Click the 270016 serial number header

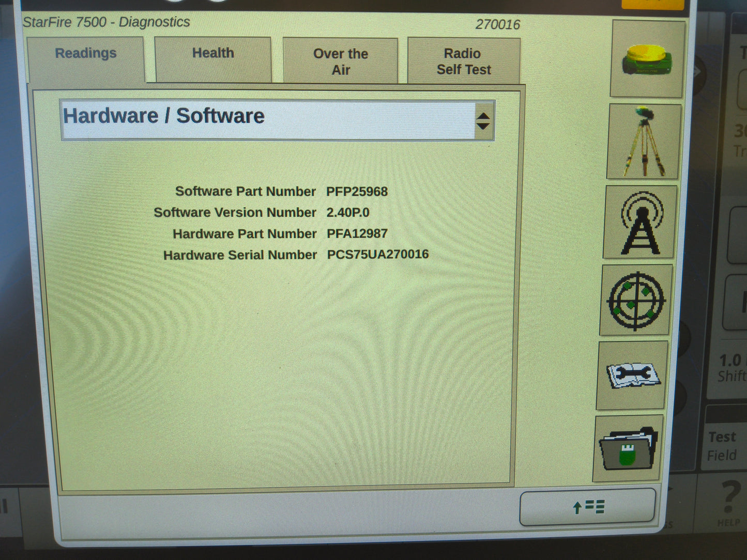[498, 24]
